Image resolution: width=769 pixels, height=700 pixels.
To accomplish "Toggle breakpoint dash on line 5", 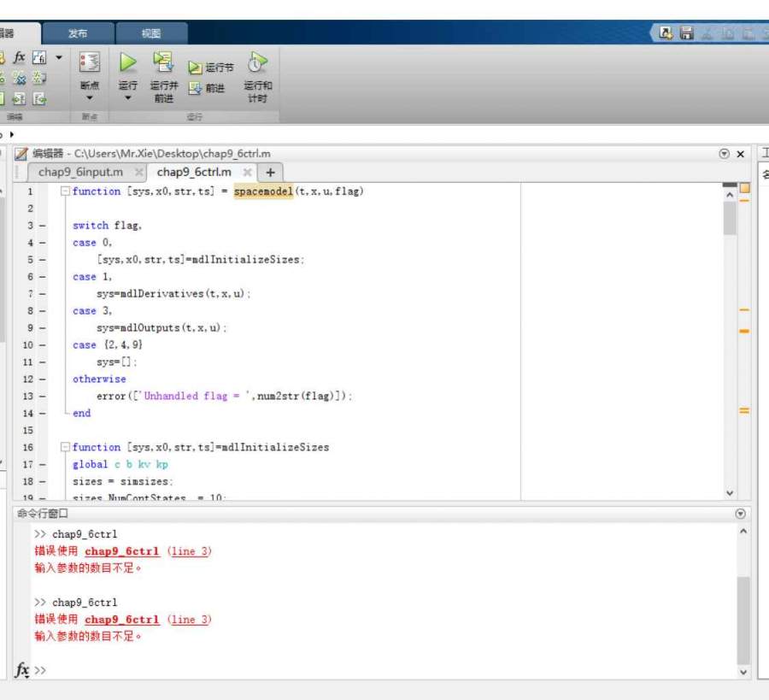I will pos(42,260).
